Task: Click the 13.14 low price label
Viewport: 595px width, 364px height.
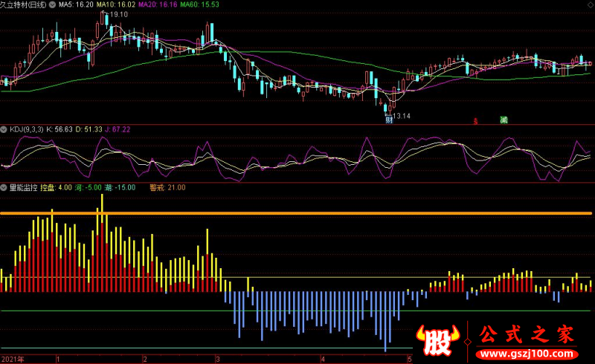Action: point(401,116)
